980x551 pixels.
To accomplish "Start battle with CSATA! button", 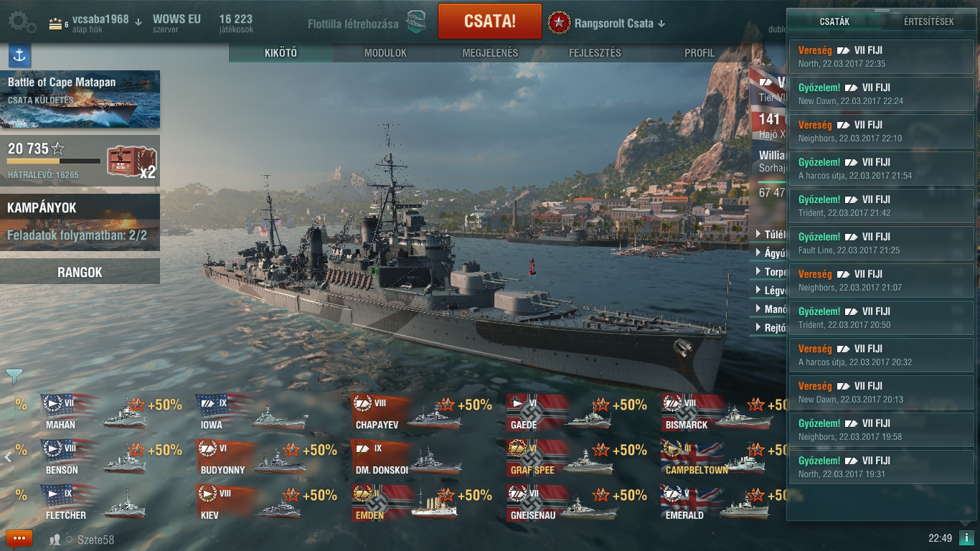I will [490, 21].
